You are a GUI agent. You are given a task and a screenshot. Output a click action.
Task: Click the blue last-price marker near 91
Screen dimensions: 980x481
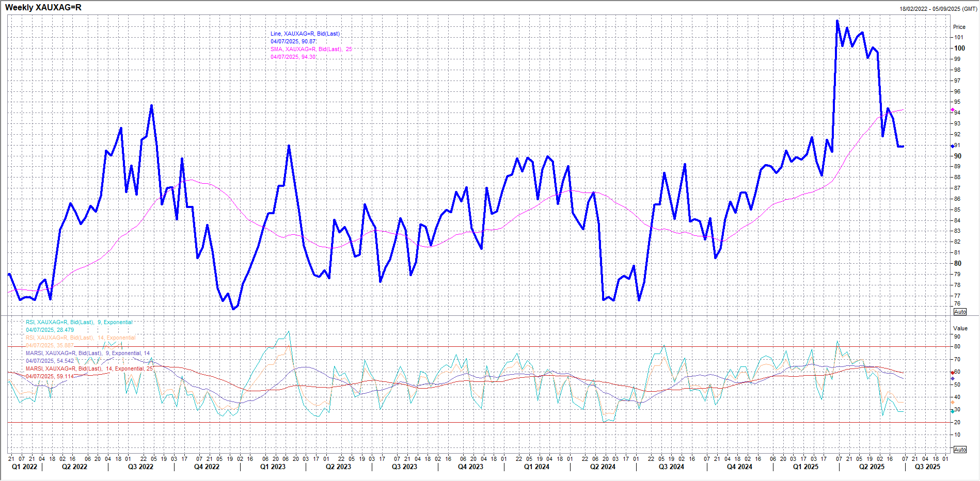(953, 146)
